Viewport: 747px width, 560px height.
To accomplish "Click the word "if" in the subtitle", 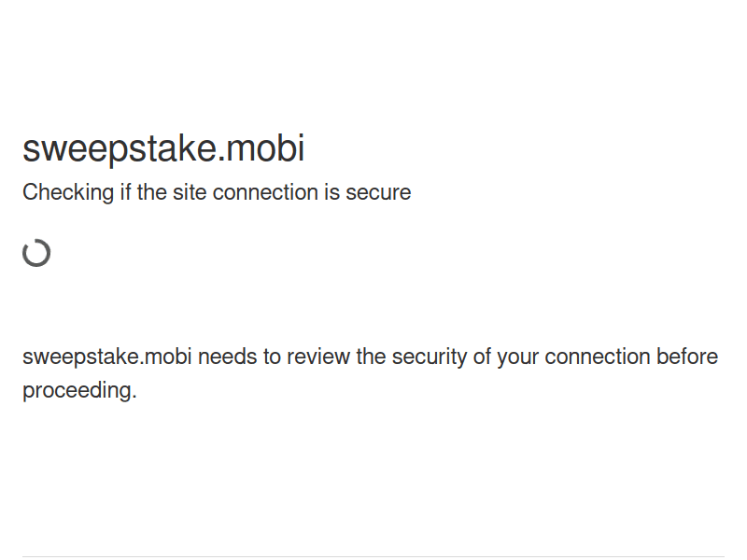I will [x=123, y=193].
